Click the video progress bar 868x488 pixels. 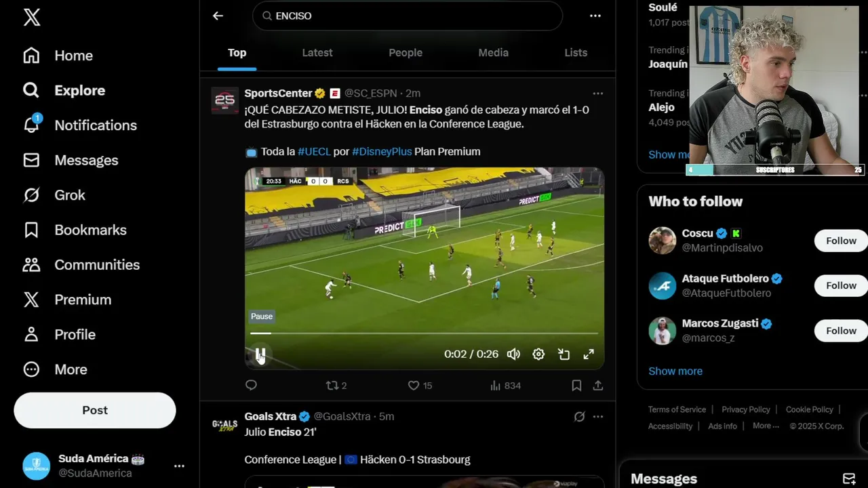click(424, 333)
